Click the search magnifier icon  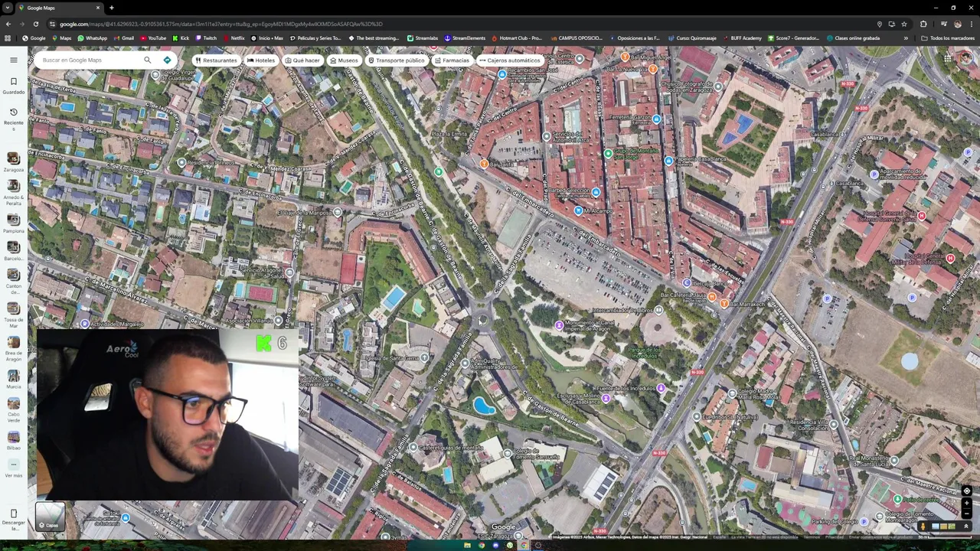pos(148,60)
